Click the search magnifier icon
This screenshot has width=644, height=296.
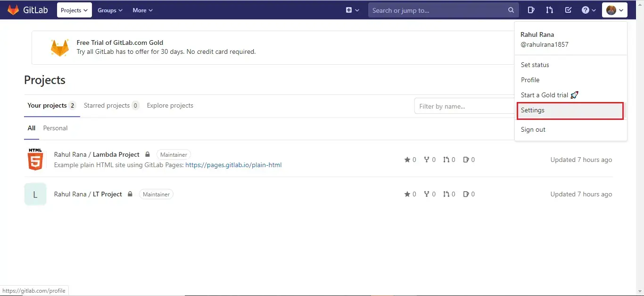[x=511, y=10]
